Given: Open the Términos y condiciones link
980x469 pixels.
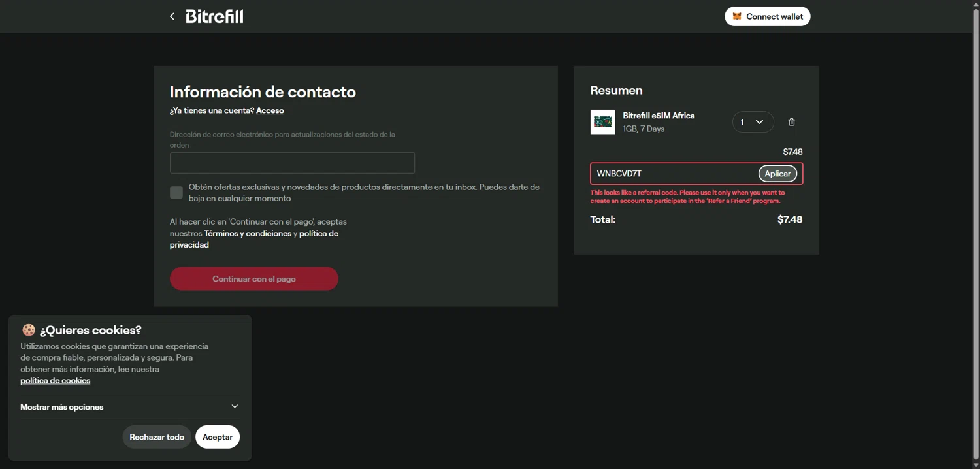Looking at the screenshot, I should click(248, 233).
